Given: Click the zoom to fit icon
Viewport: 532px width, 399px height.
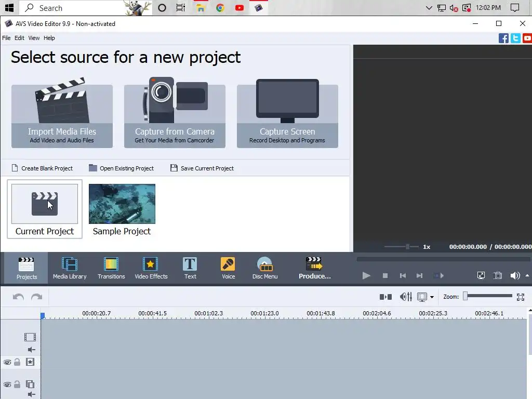Looking at the screenshot, I should coord(521,297).
